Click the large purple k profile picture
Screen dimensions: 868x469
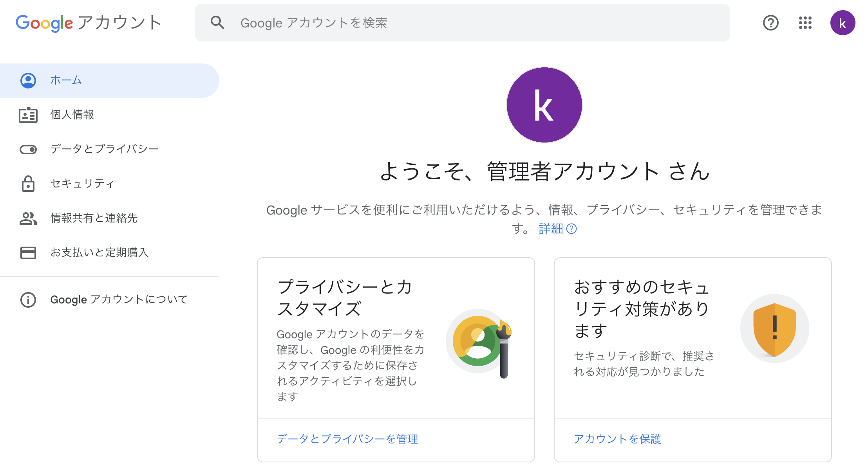pyautogui.click(x=544, y=105)
